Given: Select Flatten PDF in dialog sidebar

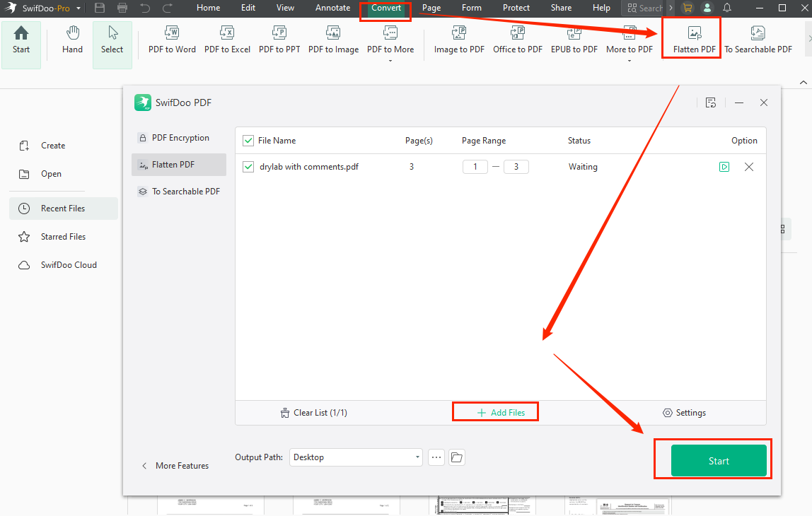Looking at the screenshot, I should click(179, 165).
